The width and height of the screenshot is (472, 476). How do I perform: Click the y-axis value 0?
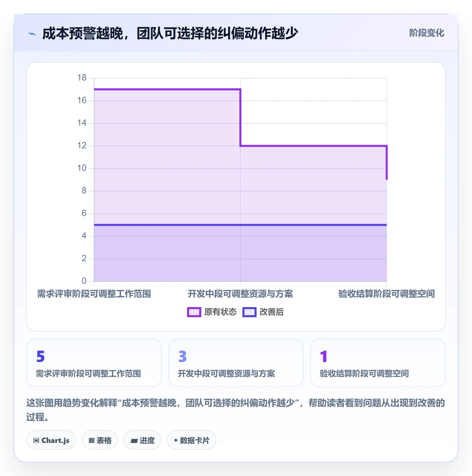[84, 281]
